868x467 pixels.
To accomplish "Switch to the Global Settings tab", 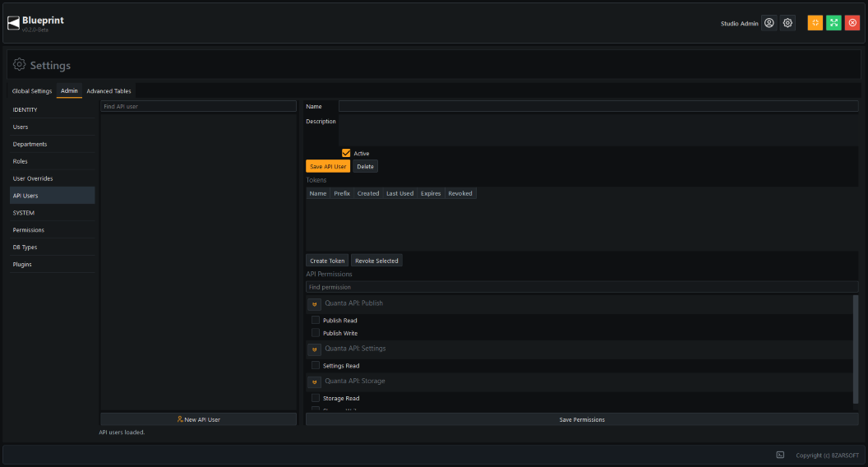I will tap(32, 91).
